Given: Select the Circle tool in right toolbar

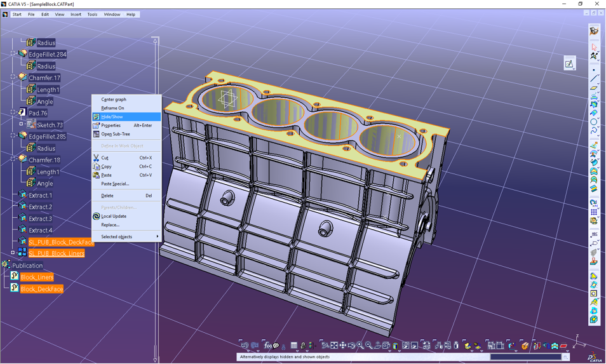Looking at the screenshot, I should (594, 121).
